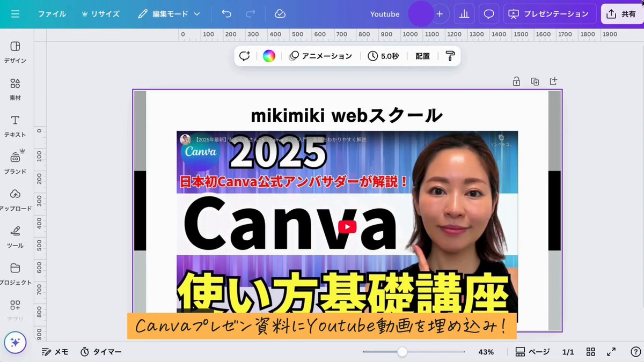
Task: Open the ファイル menu
Action: point(52,13)
